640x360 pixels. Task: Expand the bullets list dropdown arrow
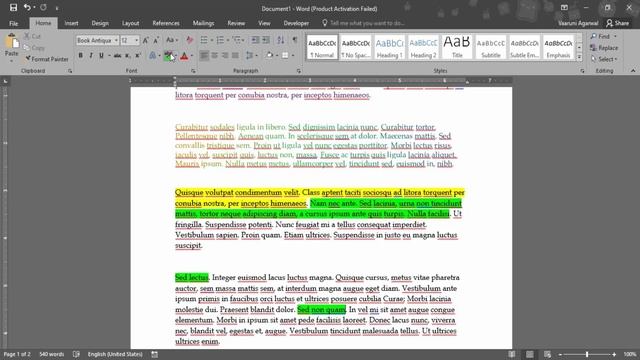(x=212, y=40)
